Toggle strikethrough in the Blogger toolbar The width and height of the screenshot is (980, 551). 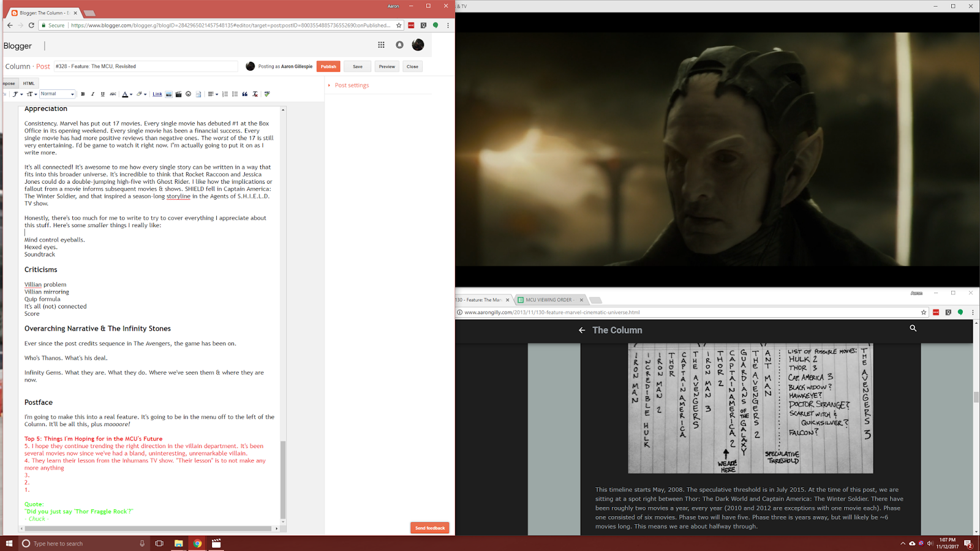[x=113, y=94]
